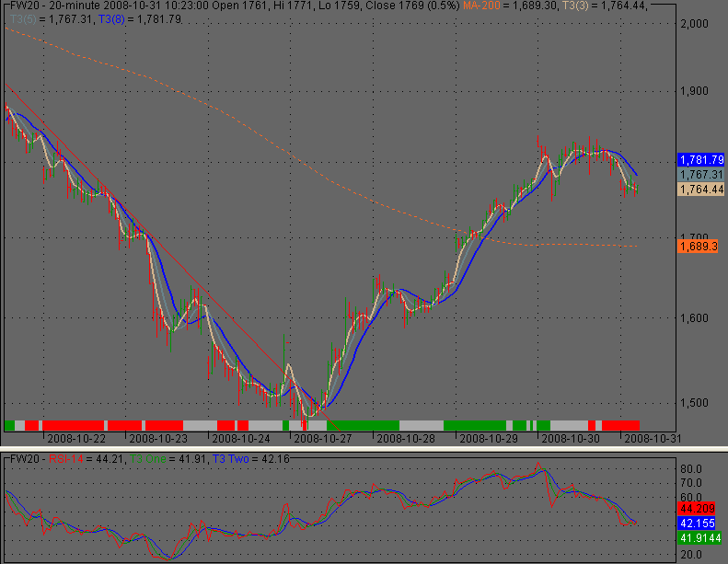Click the red 44.209 RSI value tag
This screenshot has width=728, height=564.
pos(699,509)
